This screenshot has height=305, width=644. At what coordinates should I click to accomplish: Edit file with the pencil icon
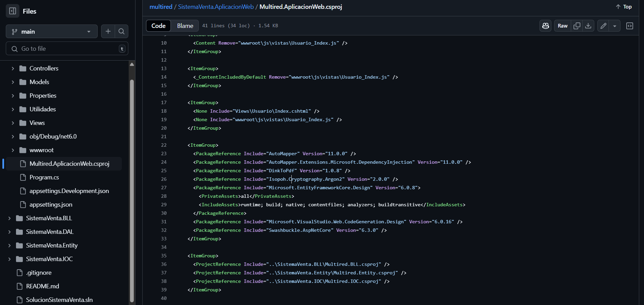pos(603,26)
